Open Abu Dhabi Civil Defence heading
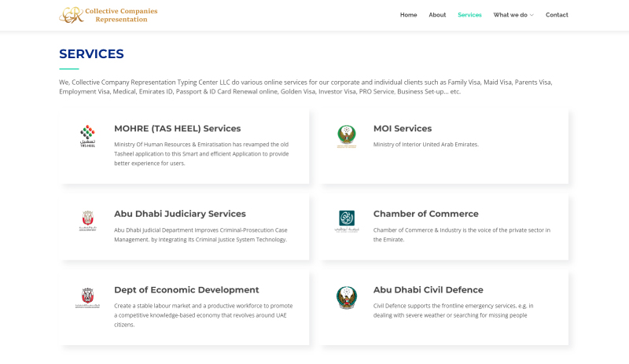Viewport: 629px width, 364px height. [x=428, y=290]
